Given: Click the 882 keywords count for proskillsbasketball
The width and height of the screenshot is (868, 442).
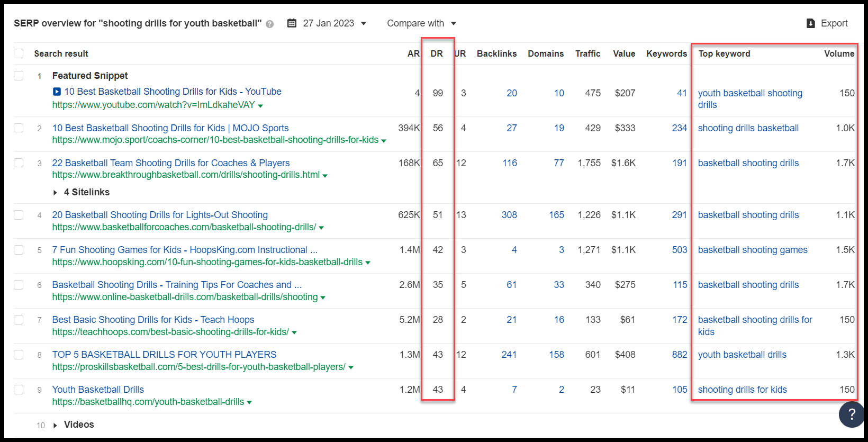Looking at the screenshot, I should coord(680,355).
